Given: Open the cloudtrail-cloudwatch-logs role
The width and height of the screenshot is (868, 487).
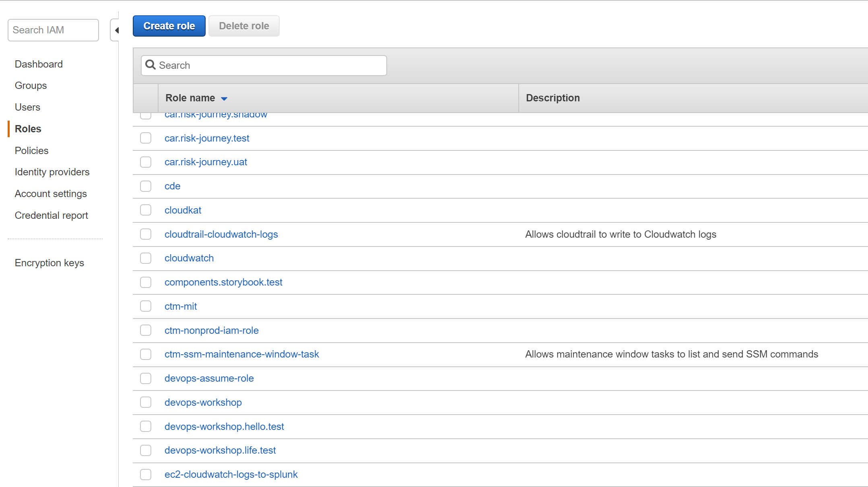Looking at the screenshot, I should coord(221,234).
